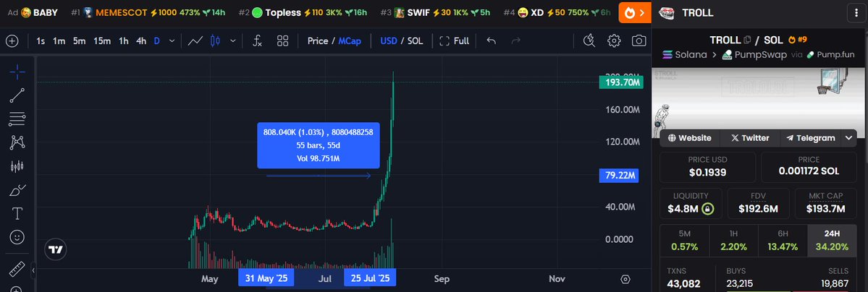The height and width of the screenshot is (292, 868).
Task: Select the 193.70M current price label
Action: (x=620, y=83)
